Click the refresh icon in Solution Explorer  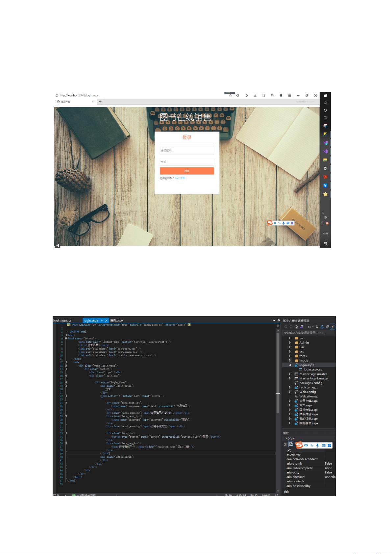click(322, 327)
